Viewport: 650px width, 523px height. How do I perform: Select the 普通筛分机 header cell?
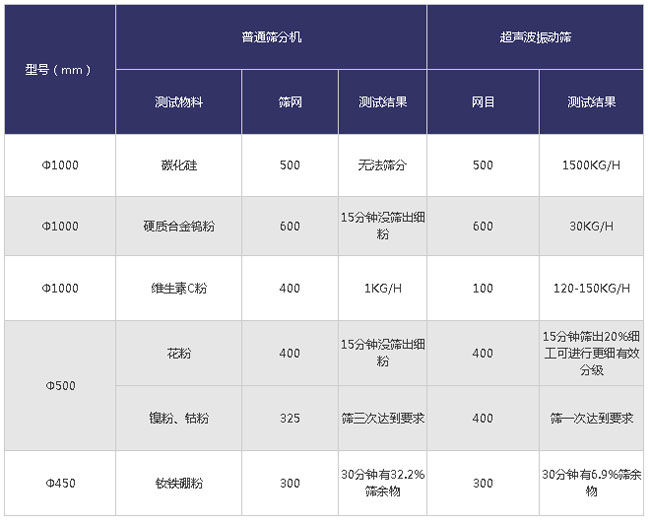(271, 36)
